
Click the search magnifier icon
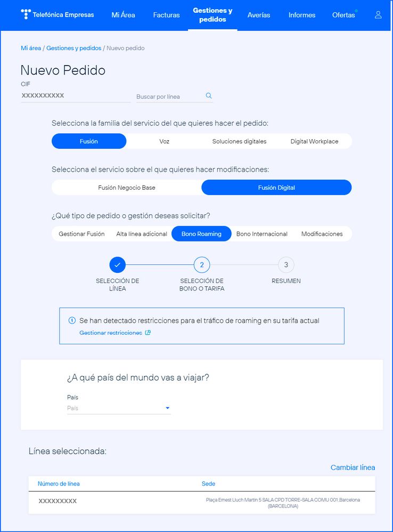coord(209,96)
